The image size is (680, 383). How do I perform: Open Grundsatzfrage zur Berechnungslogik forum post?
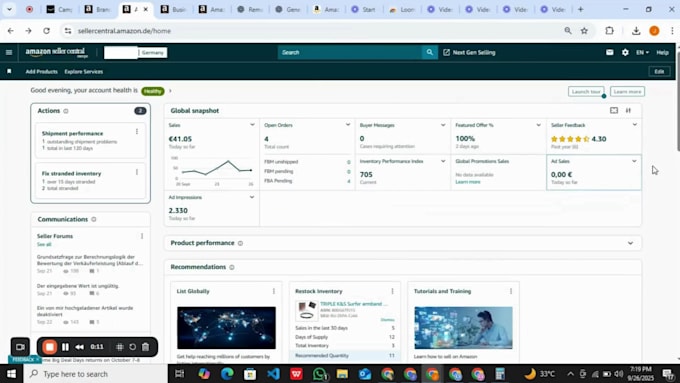tap(90, 260)
